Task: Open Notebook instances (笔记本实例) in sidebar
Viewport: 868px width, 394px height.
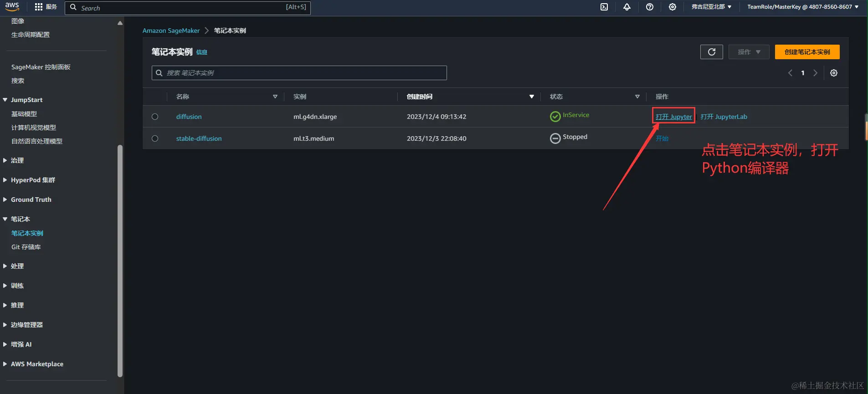Action: pyautogui.click(x=27, y=233)
